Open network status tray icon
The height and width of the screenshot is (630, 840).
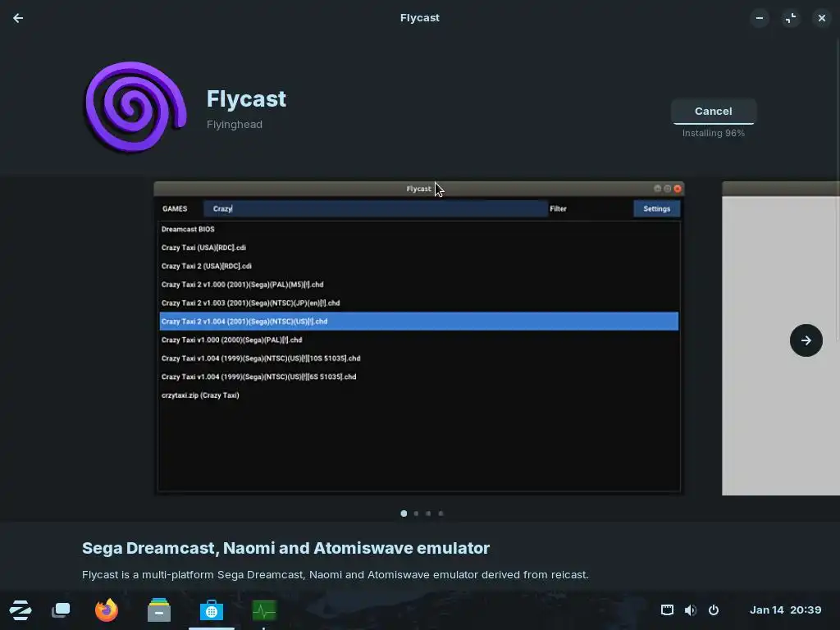click(667, 609)
